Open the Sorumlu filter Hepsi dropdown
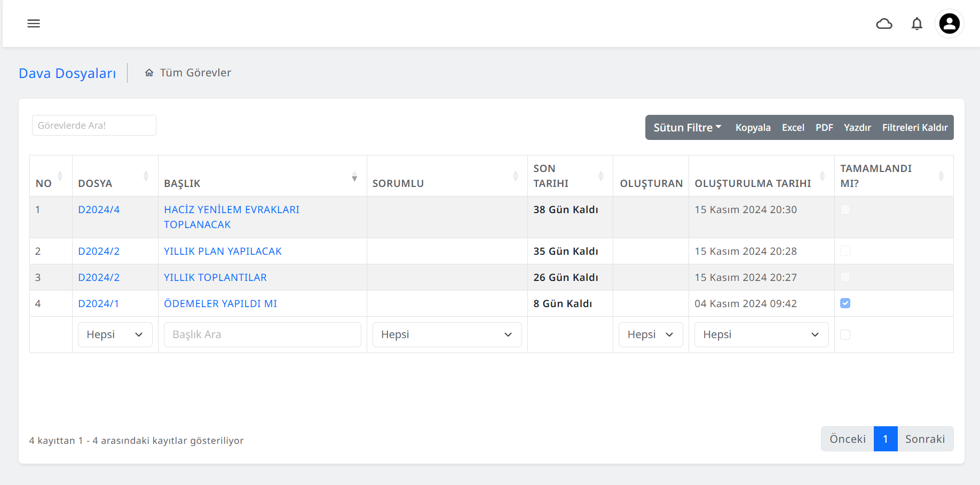980x485 pixels. (x=446, y=335)
